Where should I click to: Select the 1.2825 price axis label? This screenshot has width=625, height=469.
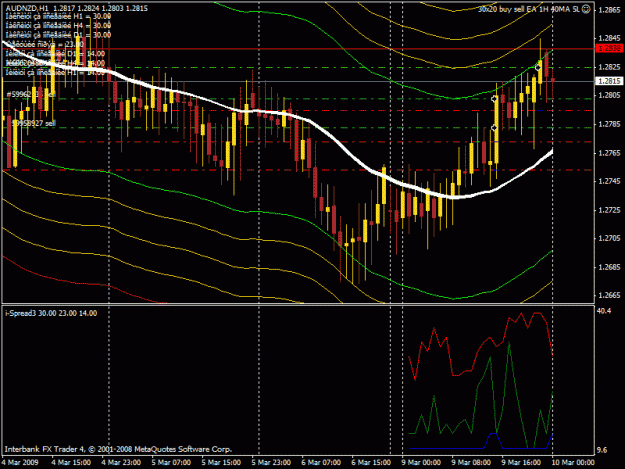[609, 67]
